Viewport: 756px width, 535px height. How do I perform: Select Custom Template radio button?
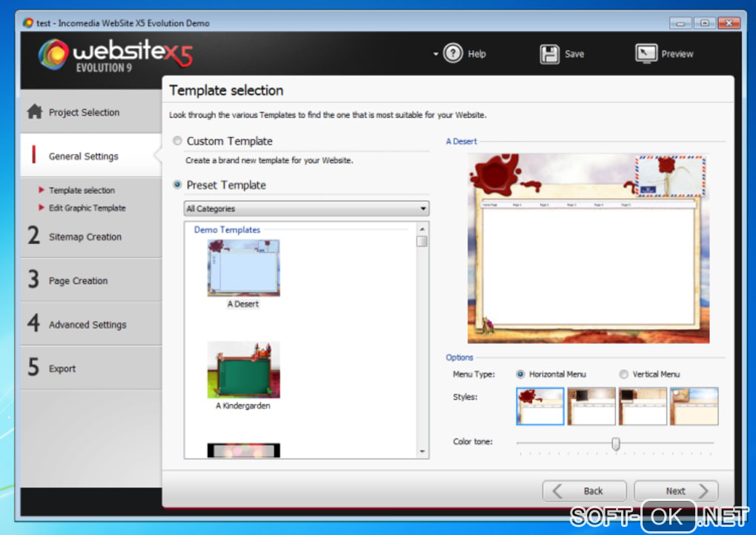point(177,141)
